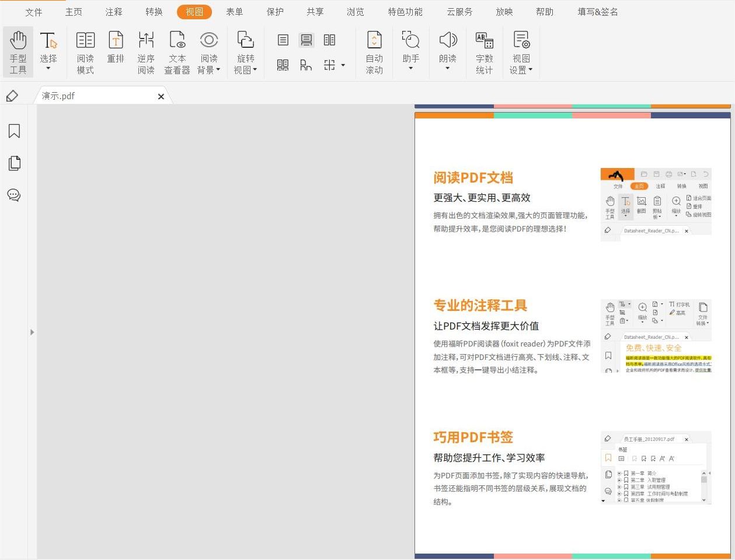Open Word Count (字数统计) tool
Viewport: 735px width, 560px height.
tap(484, 52)
